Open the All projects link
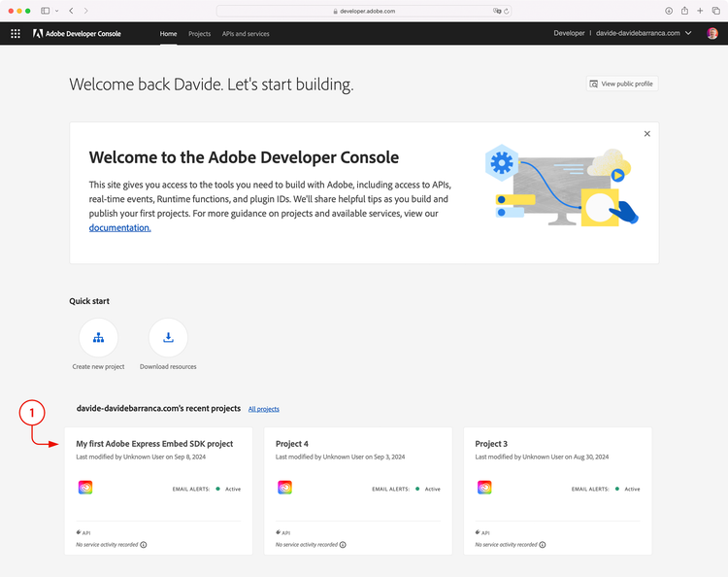Viewport: 728px width, 577px height. coord(264,409)
